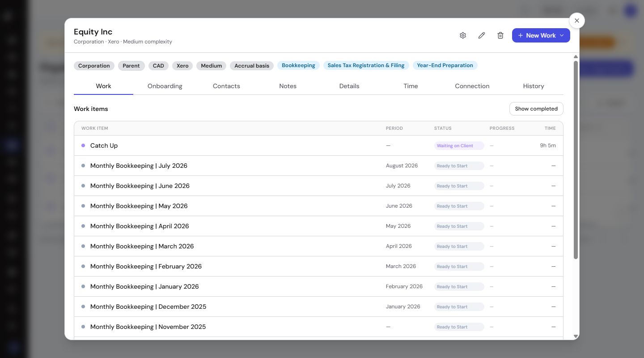Click the dialog vertical scrollbar thumb
This screenshot has width=644, height=358.
pyautogui.click(x=576, y=160)
